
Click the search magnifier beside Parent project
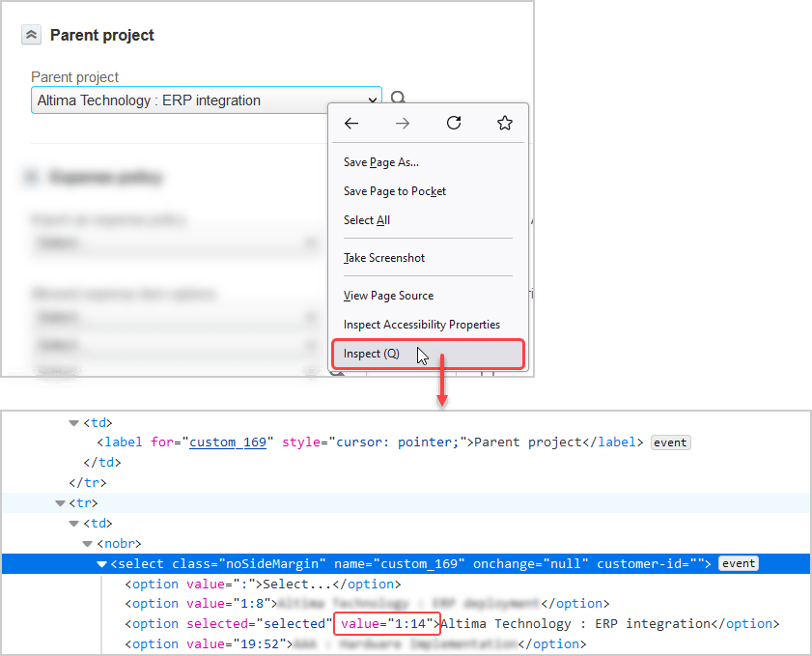tap(398, 97)
